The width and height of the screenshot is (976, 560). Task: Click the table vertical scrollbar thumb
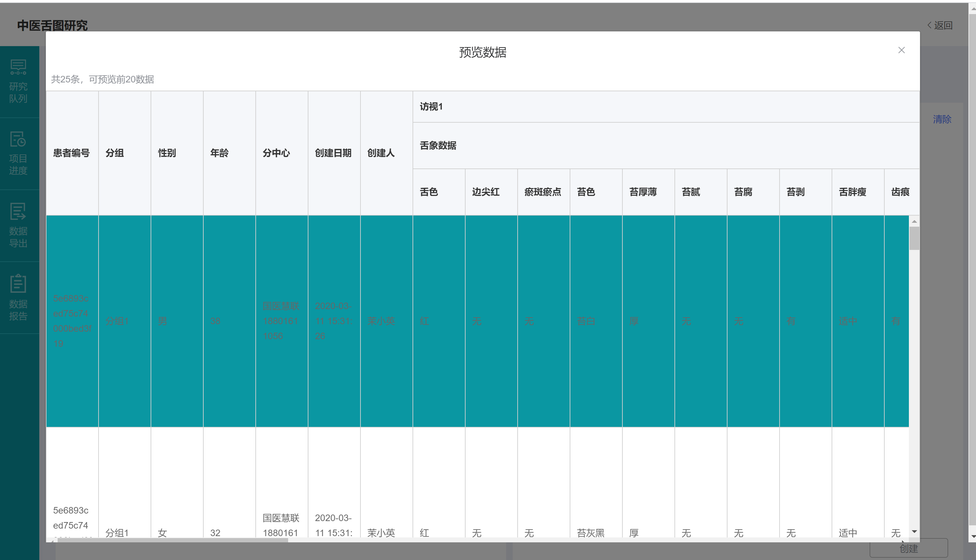[914, 238]
